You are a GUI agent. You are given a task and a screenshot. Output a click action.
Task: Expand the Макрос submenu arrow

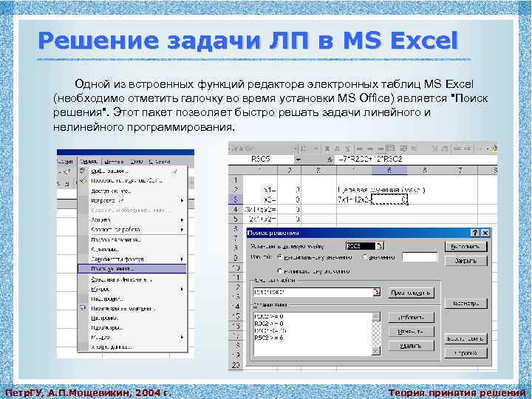pos(182,290)
